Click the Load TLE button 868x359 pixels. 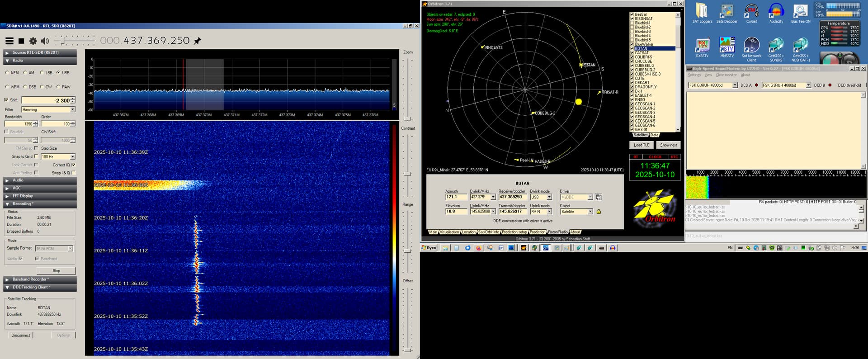pos(641,145)
